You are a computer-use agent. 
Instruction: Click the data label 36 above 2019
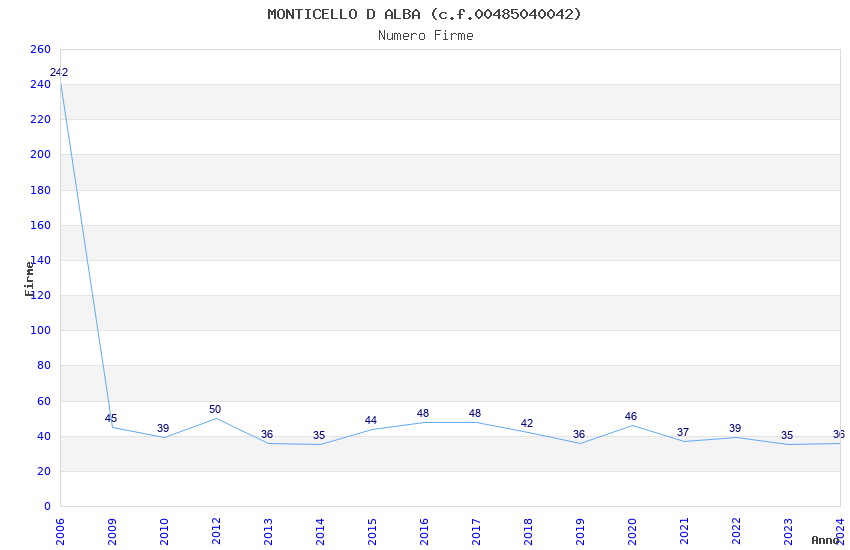tap(579, 434)
